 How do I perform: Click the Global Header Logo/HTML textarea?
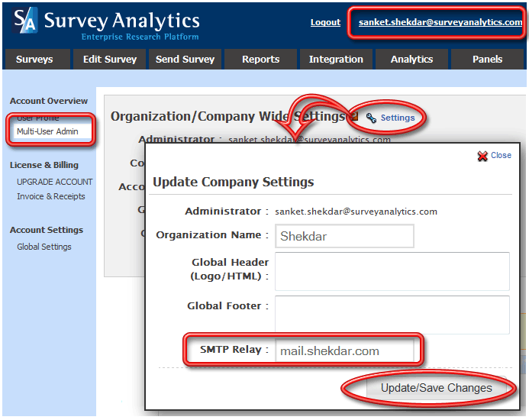tap(392, 271)
